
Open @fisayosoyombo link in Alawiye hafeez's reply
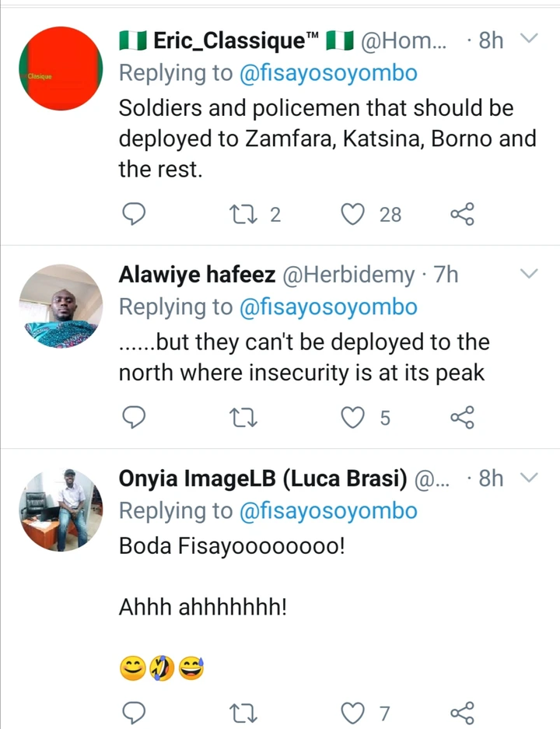pyautogui.click(x=328, y=307)
